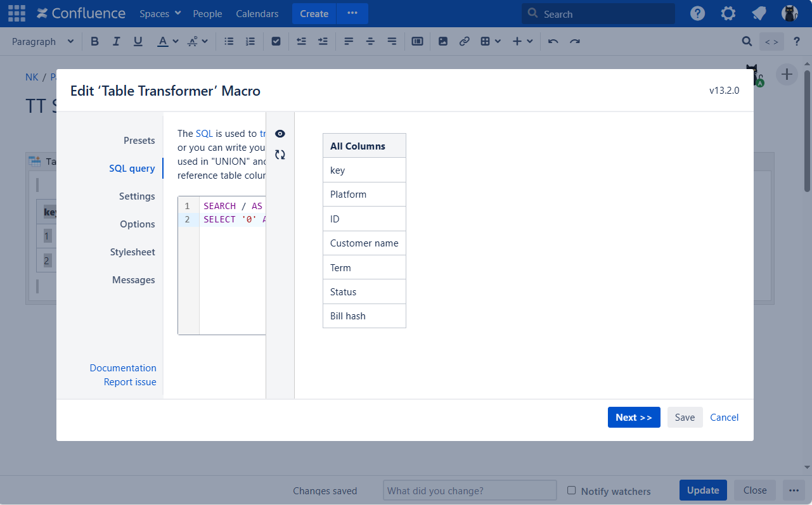812x505 pixels.
Task: Open the settings gear menu
Action: pyautogui.click(x=728, y=13)
